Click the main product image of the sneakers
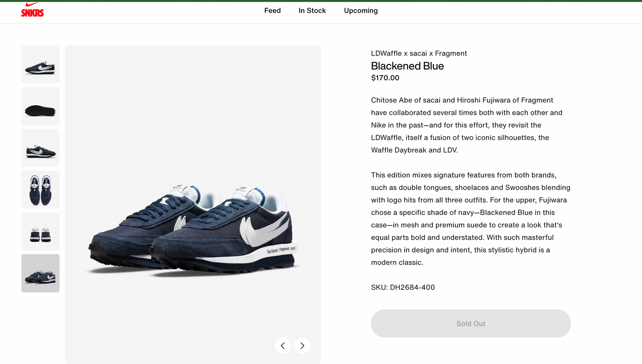 [192, 204]
